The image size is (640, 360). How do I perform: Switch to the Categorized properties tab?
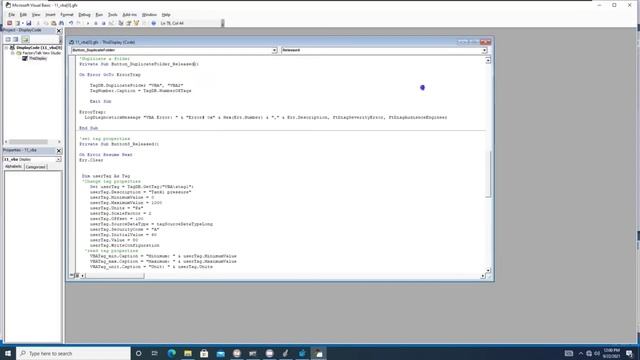pos(36,167)
